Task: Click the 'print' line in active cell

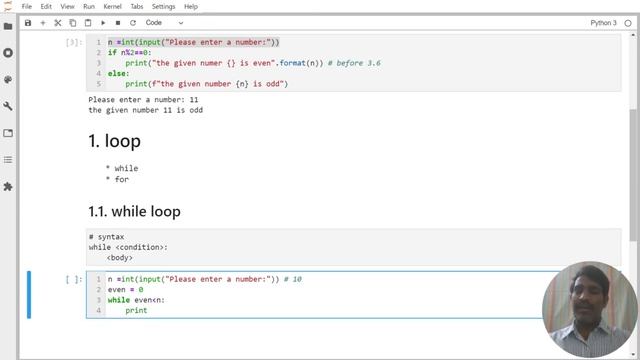Action: tap(136, 311)
